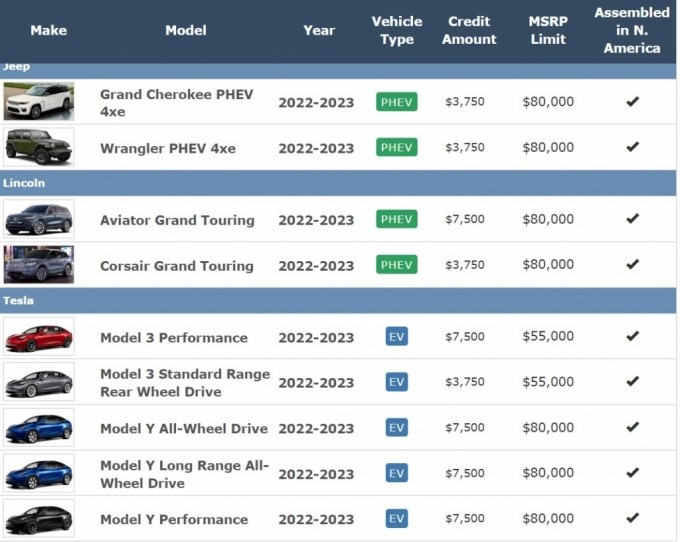The height and width of the screenshot is (542, 680).
Task: Click the Credit Amount column header
Action: tap(469, 30)
